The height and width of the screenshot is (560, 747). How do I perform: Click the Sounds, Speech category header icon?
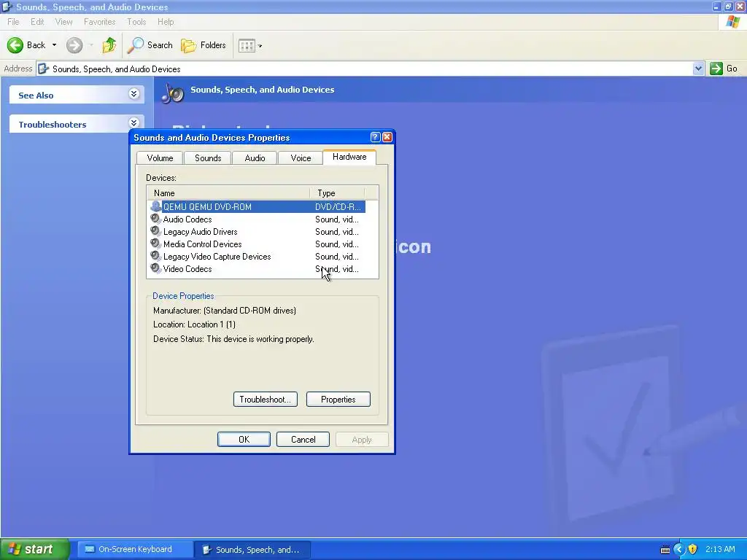pos(172,93)
